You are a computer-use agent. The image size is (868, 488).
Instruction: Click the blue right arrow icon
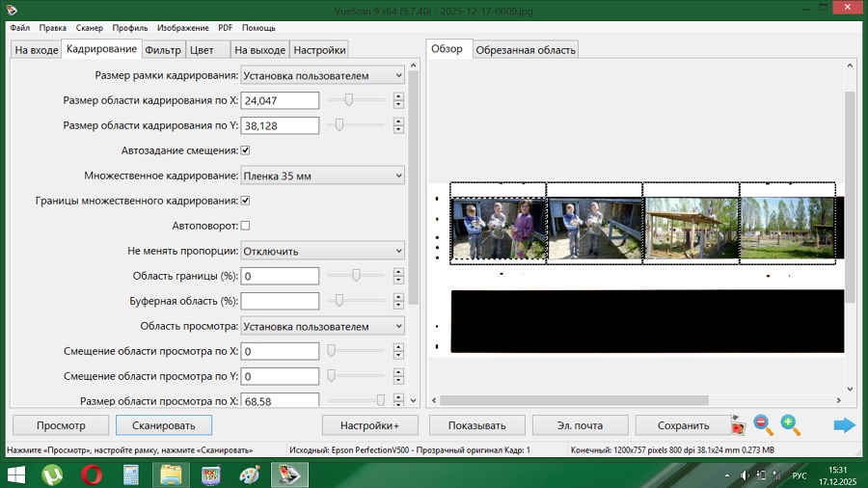coord(844,425)
